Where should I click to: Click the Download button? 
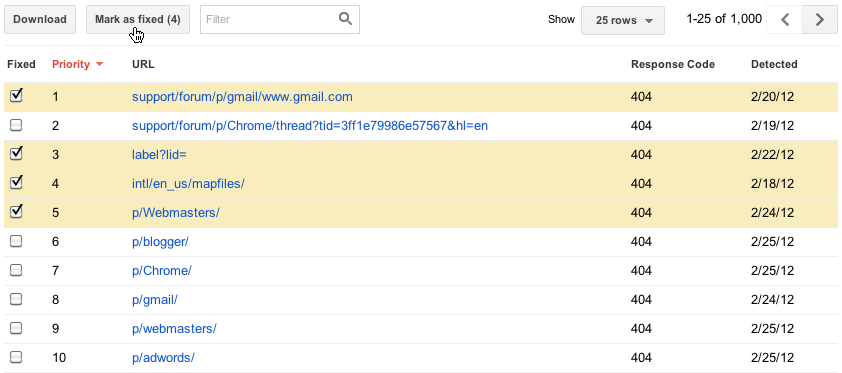coord(40,19)
